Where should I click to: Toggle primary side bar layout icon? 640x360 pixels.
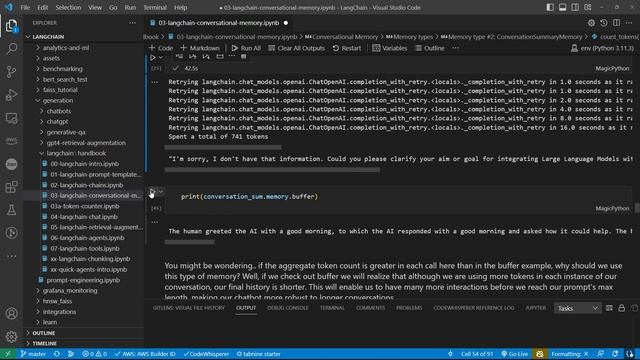[550, 7]
